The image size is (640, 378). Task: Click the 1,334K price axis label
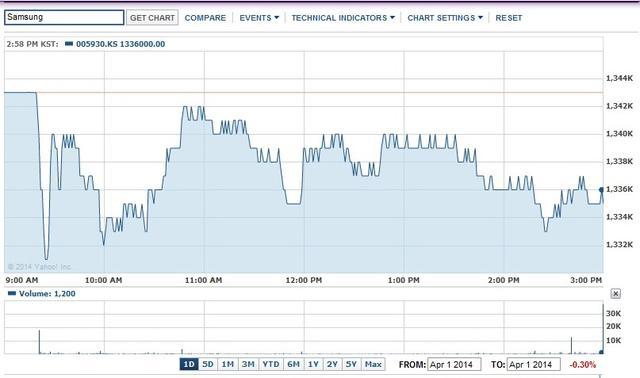[619, 217]
